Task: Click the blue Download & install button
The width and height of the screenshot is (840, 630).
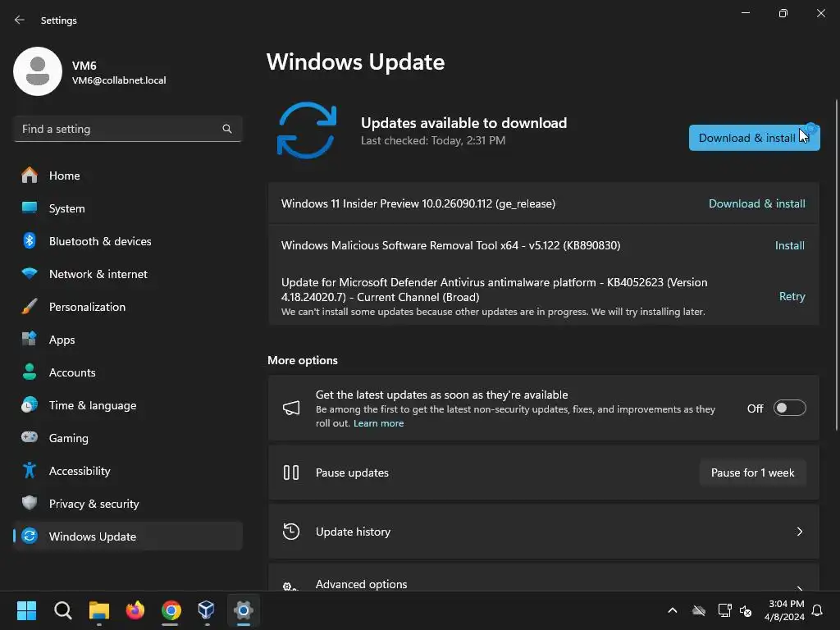Action: point(755,138)
